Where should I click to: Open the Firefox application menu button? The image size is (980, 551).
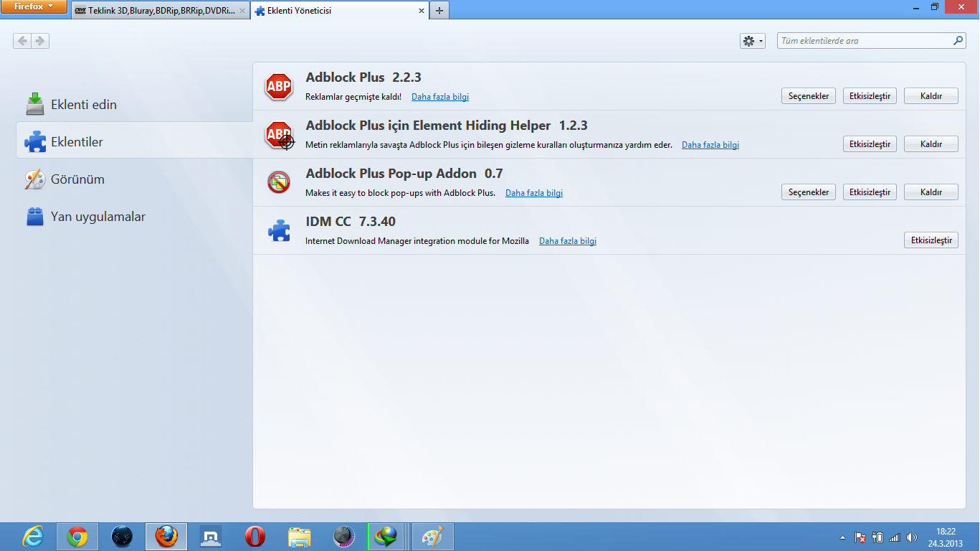coord(34,6)
